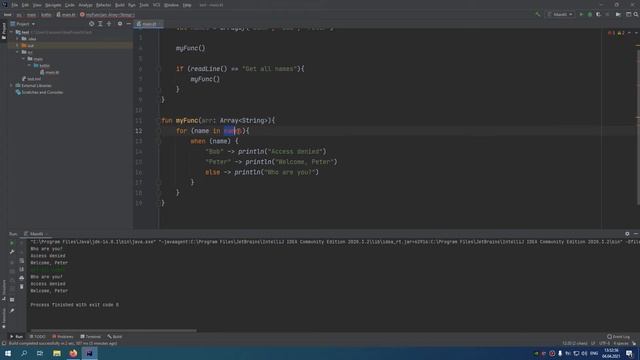Viewport: 640px width, 360px height.
Task: Click the wrench icon in Run panel
Action: tap(12, 252)
